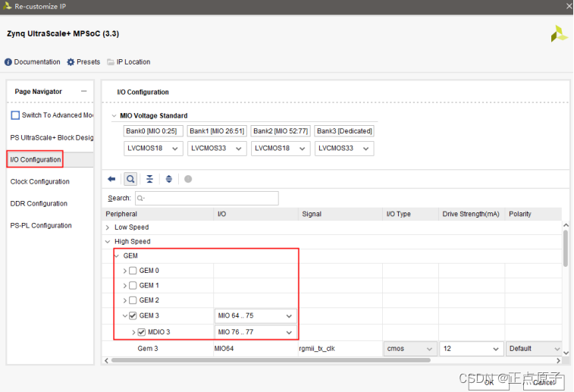Expand the GEM 1 tree node
The width and height of the screenshot is (574, 392).
[125, 286]
